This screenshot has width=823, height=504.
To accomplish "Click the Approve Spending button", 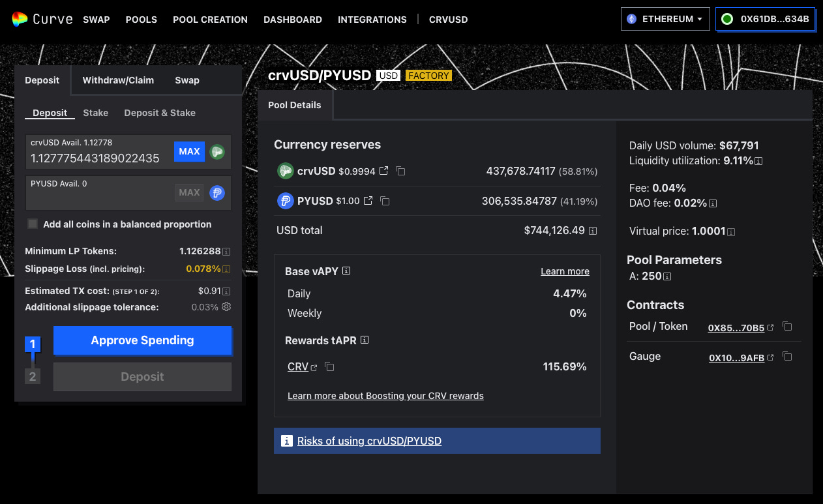I will (x=142, y=340).
